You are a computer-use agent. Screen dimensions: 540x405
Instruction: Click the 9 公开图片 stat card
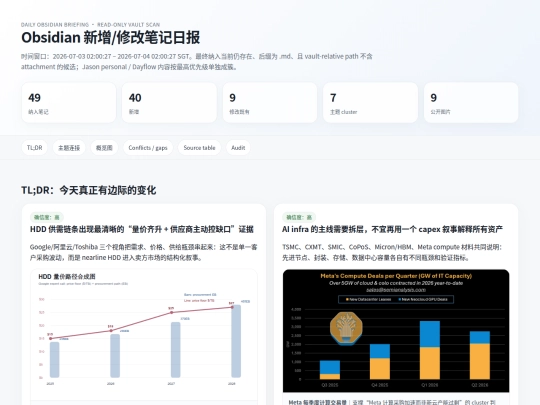(x=471, y=103)
